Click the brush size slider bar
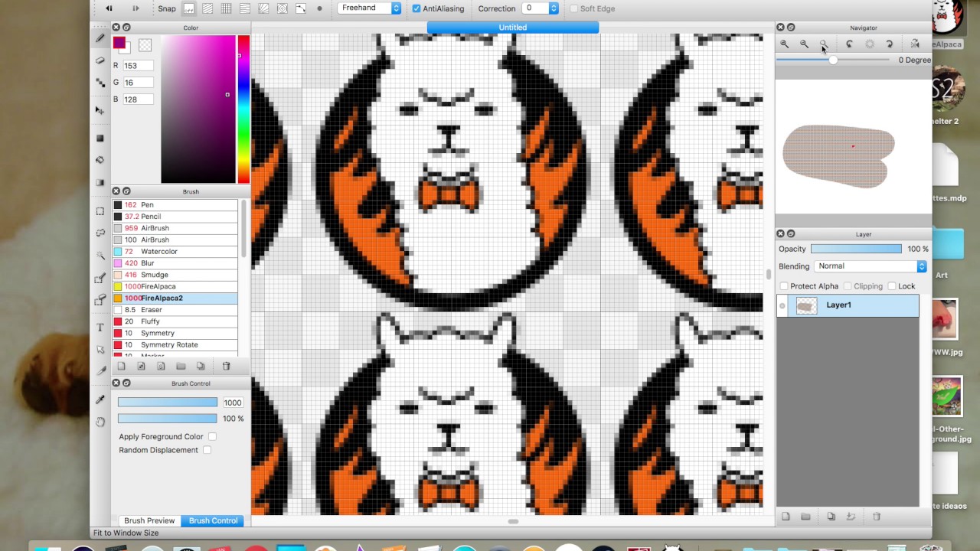Image resolution: width=980 pixels, height=551 pixels. [167, 403]
